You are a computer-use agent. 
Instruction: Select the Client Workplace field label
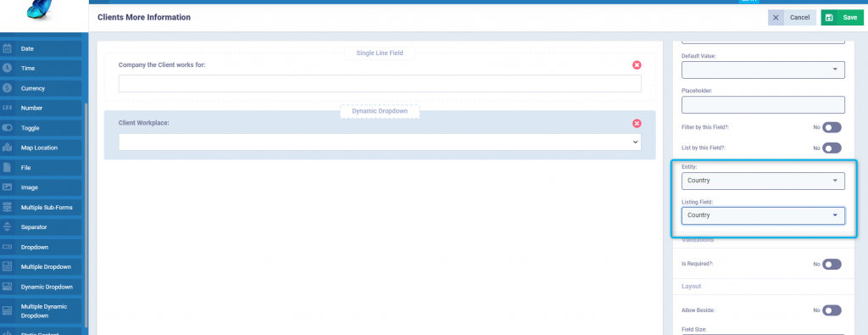[143, 123]
